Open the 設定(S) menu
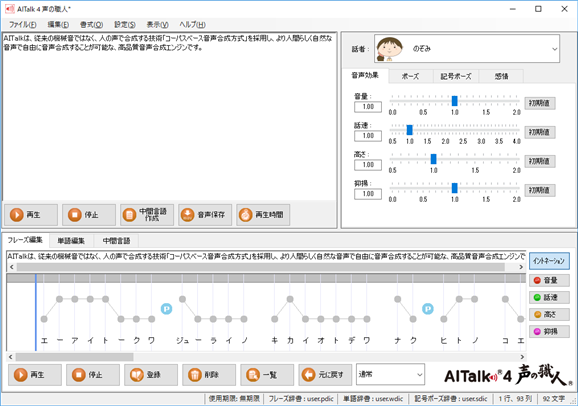The height and width of the screenshot is (406, 578). pos(125,25)
